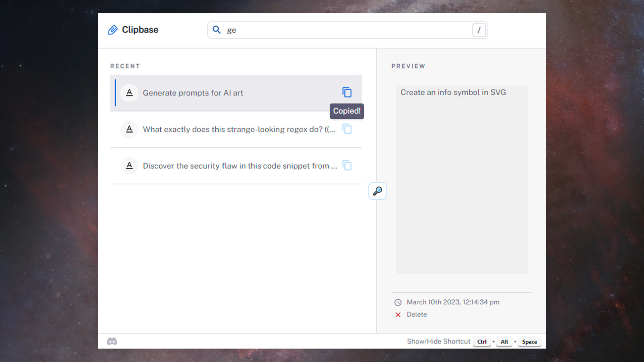Click the red X delete icon

[x=398, y=315]
